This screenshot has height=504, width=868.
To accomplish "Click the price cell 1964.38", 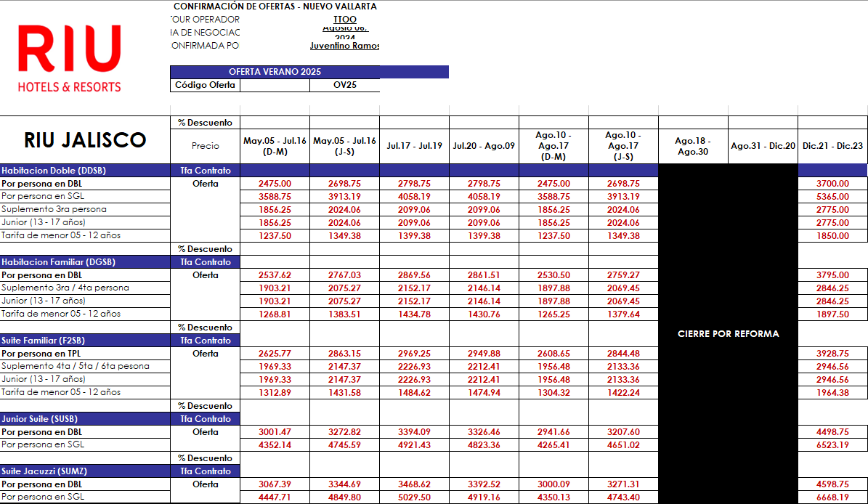I will coord(832,393).
